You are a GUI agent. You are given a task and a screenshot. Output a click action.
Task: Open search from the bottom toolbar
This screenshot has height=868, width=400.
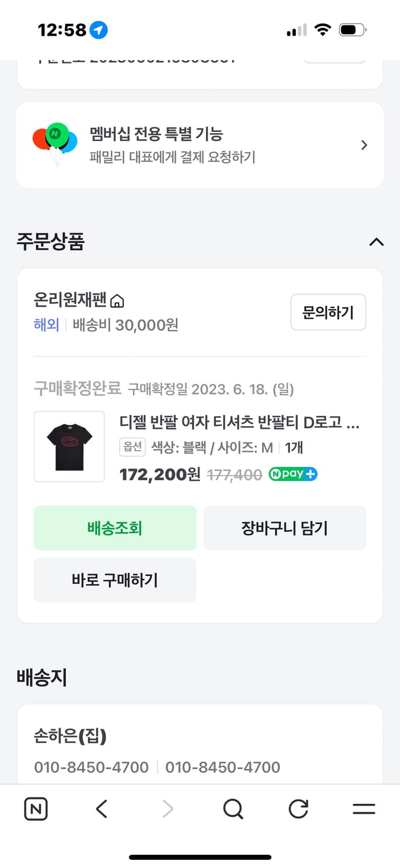click(232, 809)
